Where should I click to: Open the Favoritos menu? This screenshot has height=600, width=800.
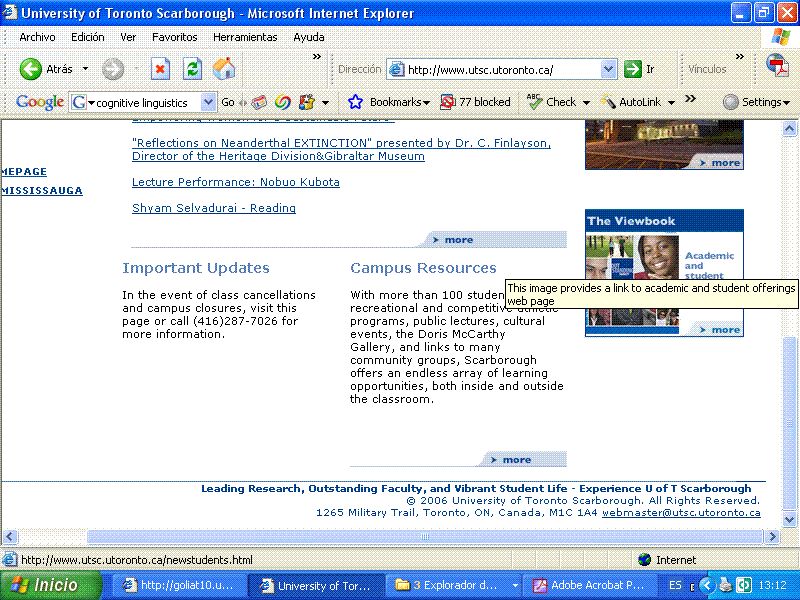tap(174, 37)
